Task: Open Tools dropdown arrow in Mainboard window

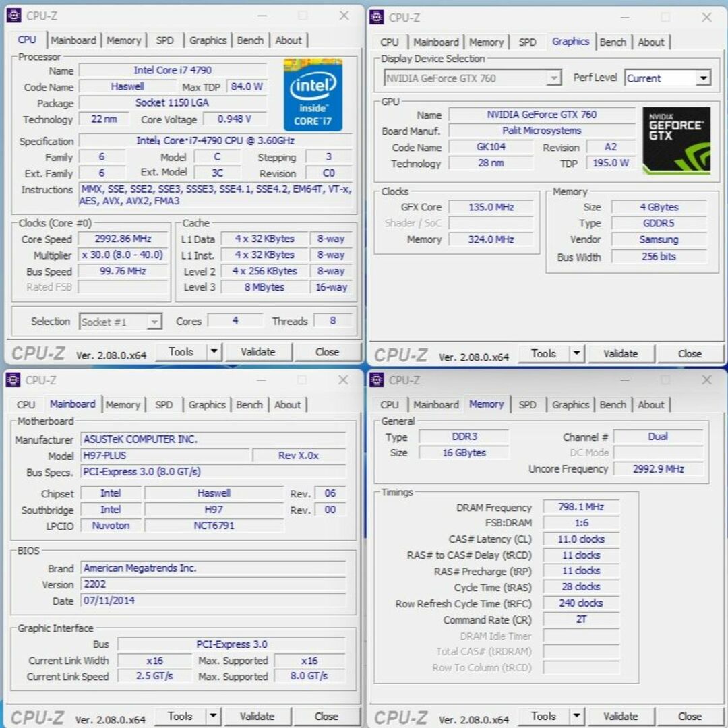Action: click(x=213, y=716)
